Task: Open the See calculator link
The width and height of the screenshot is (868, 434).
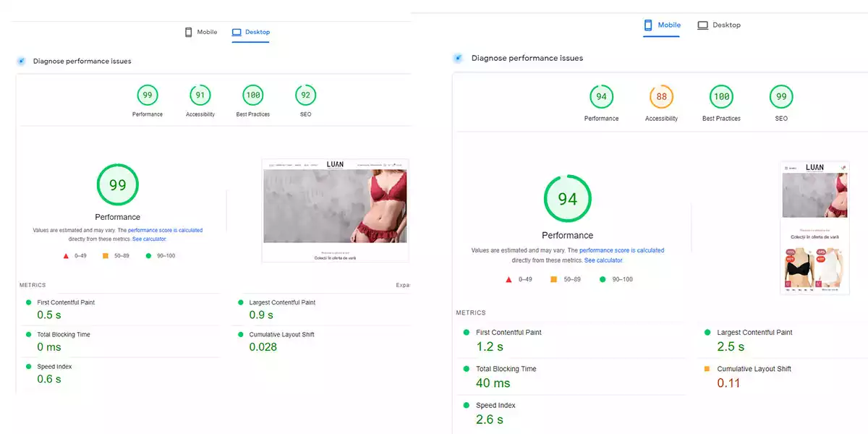Action: (149, 239)
